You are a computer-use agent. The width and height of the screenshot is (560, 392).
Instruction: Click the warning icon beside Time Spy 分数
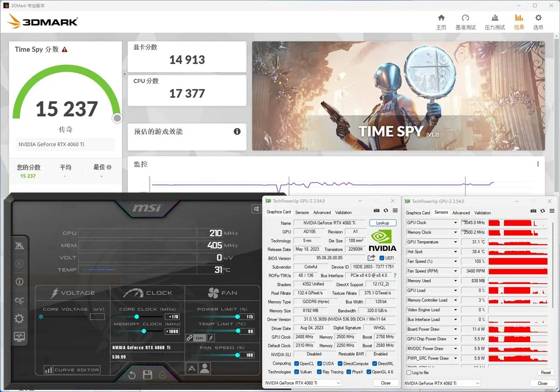64,49
